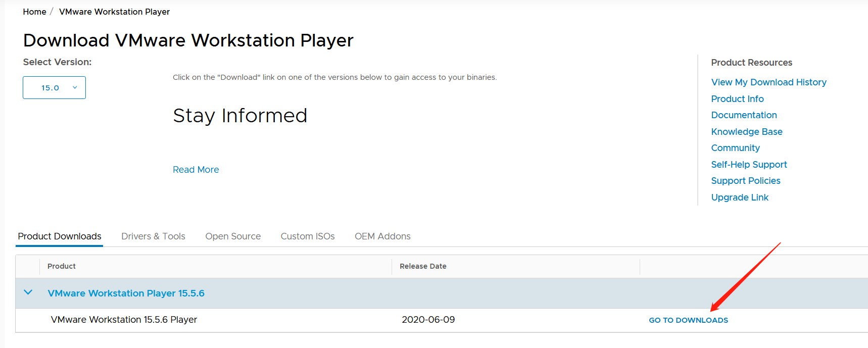Select the Product Downloads tab
Image resolution: width=868 pixels, height=348 pixels.
pos(60,236)
